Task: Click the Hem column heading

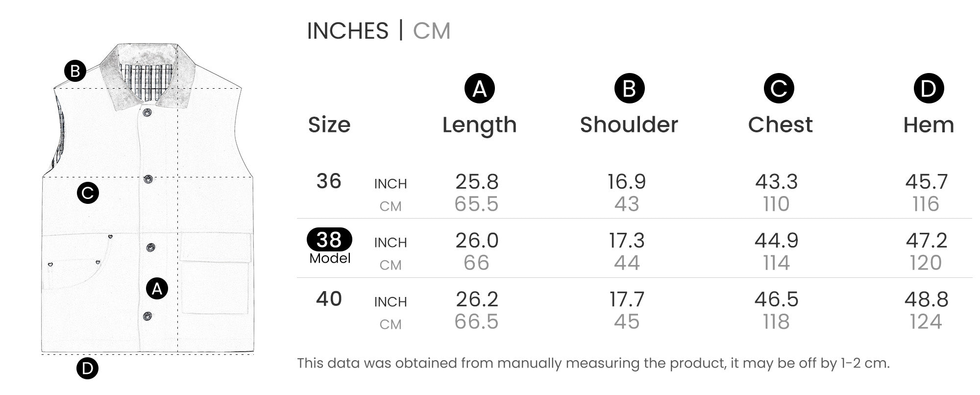Action: point(929,125)
